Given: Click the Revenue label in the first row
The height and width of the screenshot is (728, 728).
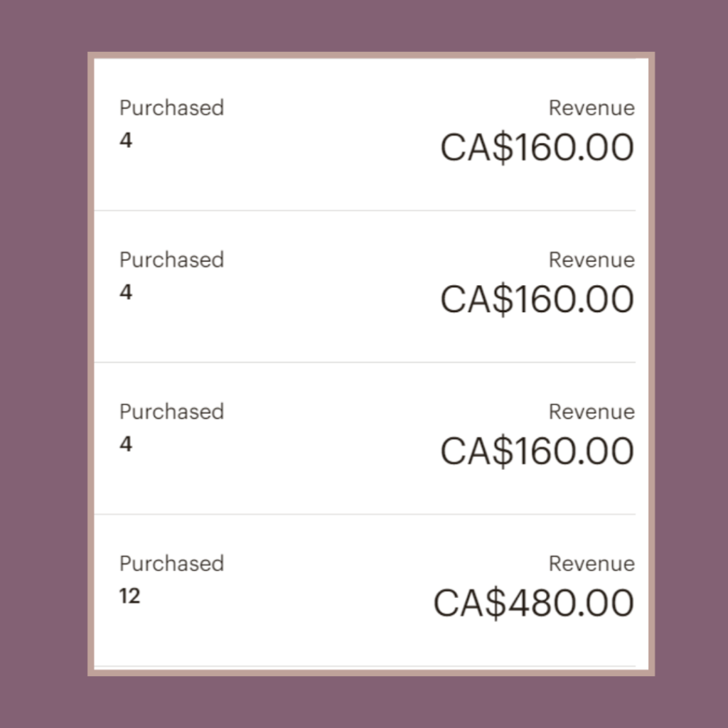Looking at the screenshot, I should pyautogui.click(x=591, y=108).
